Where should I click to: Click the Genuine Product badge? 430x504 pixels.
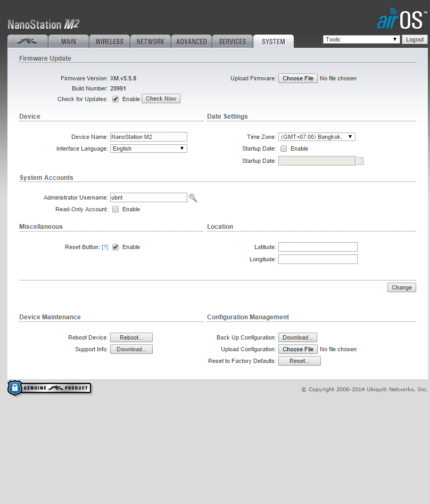click(x=49, y=388)
